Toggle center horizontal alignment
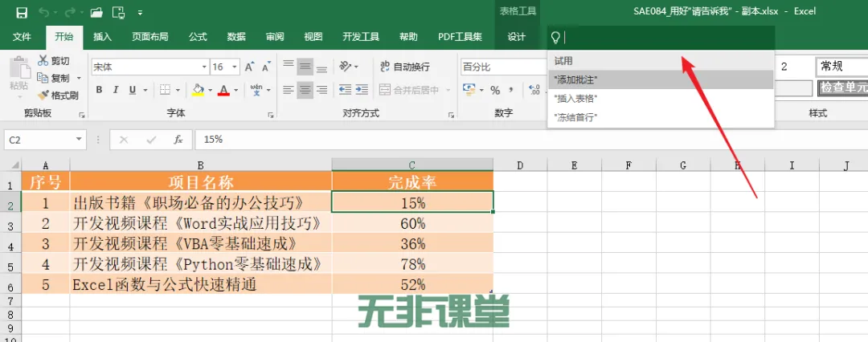 (305, 90)
